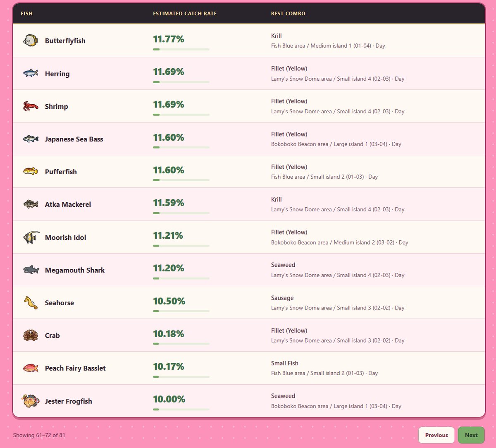The height and width of the screenshot is (448, 496).
Task: Click Butterflyfish's Krill bait label
Action: click(277, 36)
